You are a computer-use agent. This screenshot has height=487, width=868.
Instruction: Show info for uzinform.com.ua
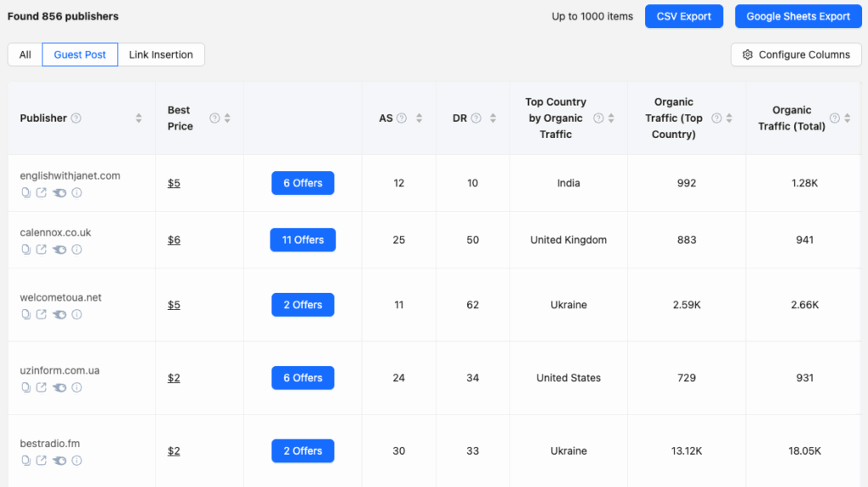[77, 388]
